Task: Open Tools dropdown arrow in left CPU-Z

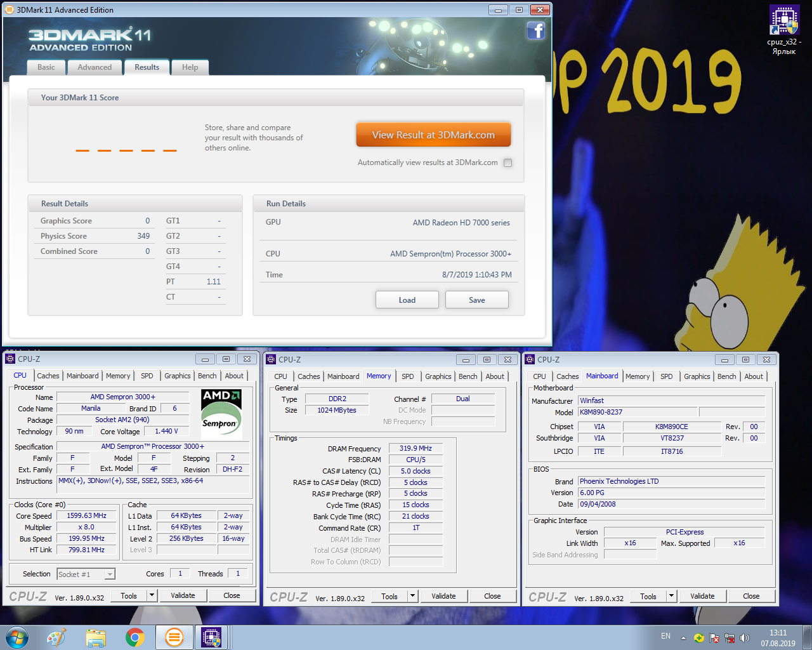Action: [x=152, y=595]
